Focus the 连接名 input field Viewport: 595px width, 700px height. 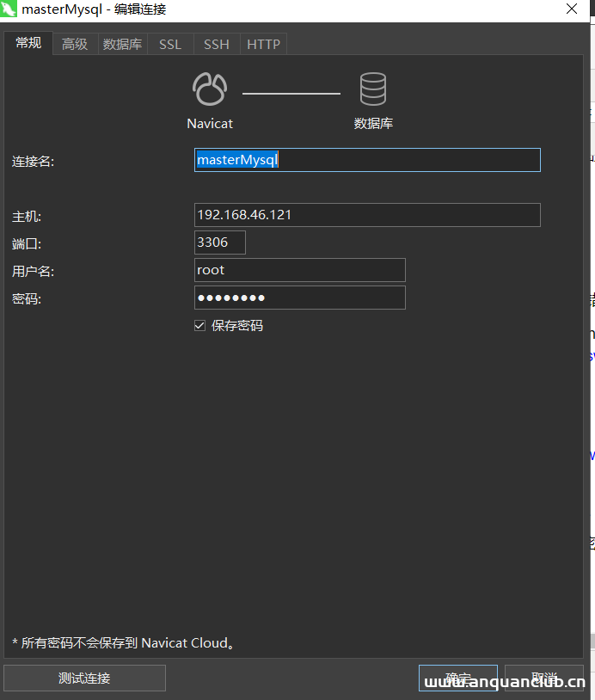coord(367,160)
